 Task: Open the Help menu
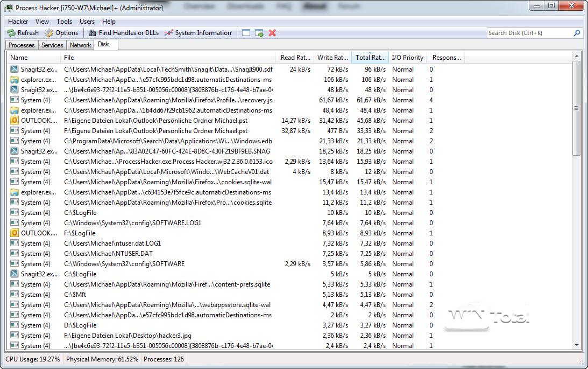(x=109, y=22)
